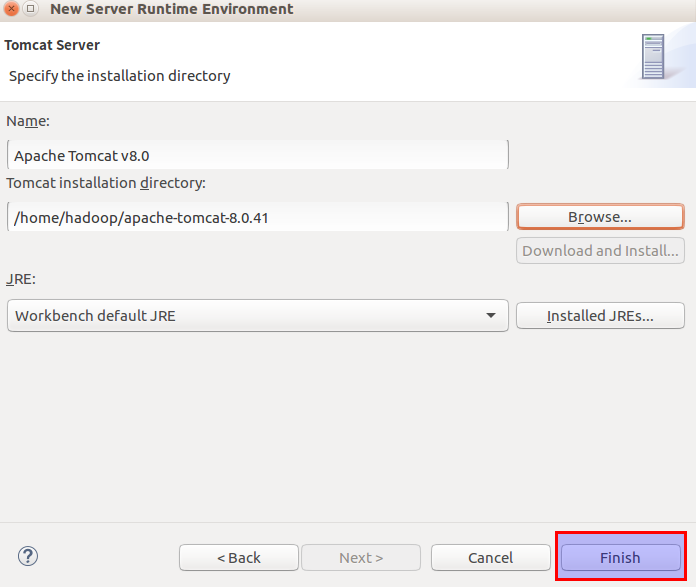Click the dialog title bar text
Viewport: 696px width, 587px height.
[x=172, y=9]
